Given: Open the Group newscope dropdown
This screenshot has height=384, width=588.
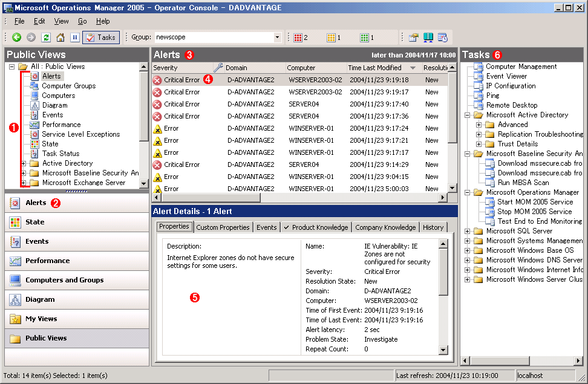Looking at the screenshot, I should point(277,37).
